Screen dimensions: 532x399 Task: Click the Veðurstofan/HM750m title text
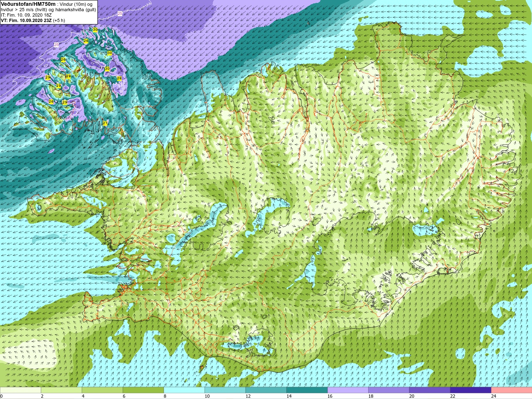tap(28, 4)
